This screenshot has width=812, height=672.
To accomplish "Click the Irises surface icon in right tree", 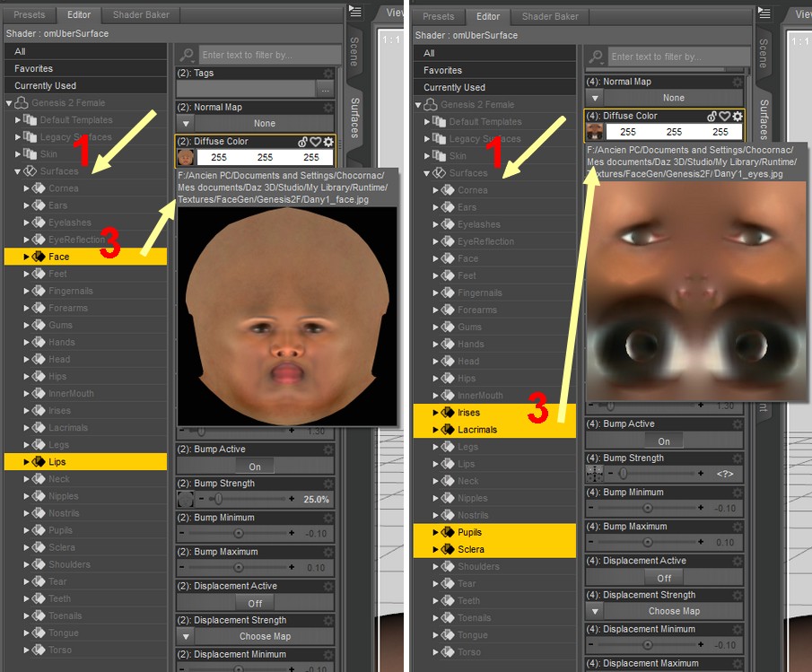I will point(448,413).
